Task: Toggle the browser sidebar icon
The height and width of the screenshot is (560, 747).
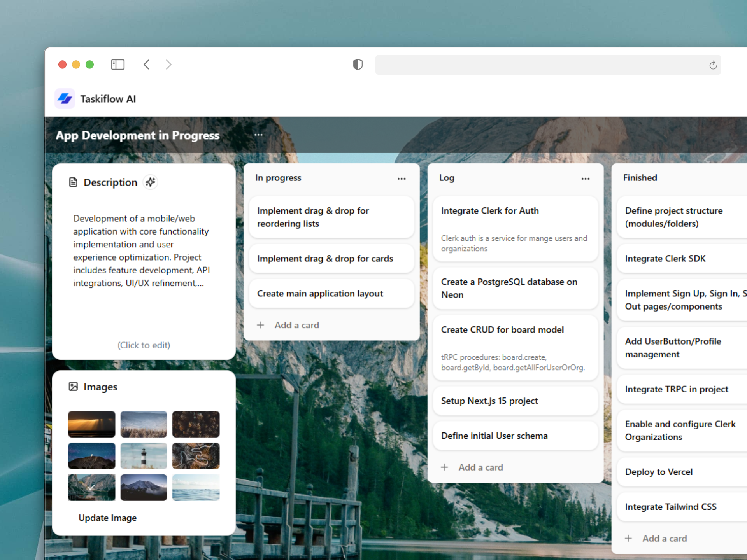Action: click(117, 65)
